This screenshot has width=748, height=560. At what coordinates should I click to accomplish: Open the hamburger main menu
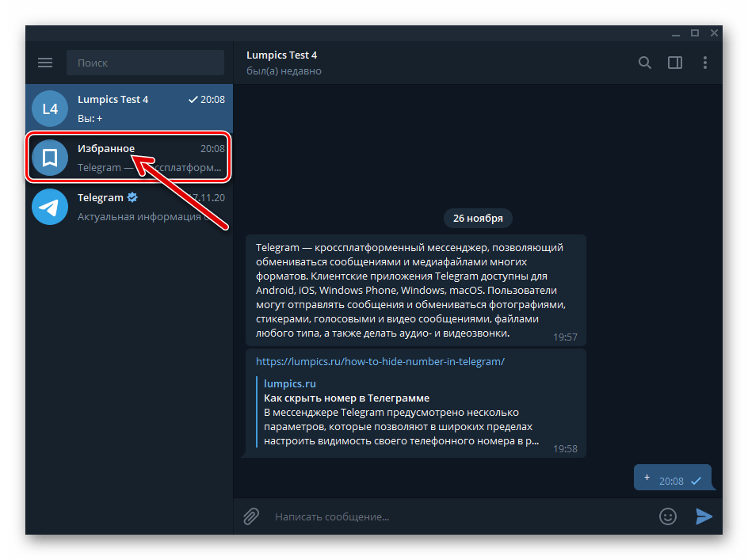pos(45,63)
